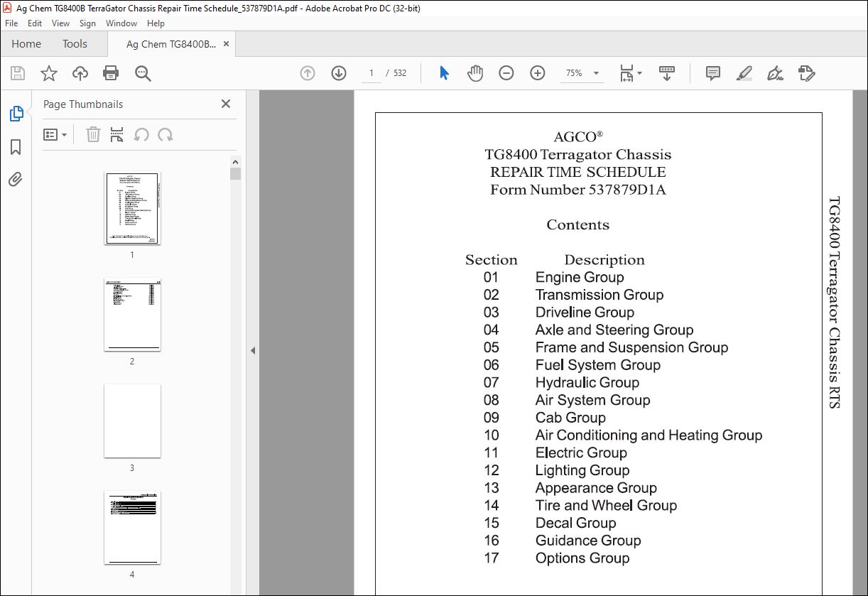The height and width of the screenshot is (596, 868).
Task: Click thumbnail panel scroll up arrow
Action: click(x=236, y=162)
